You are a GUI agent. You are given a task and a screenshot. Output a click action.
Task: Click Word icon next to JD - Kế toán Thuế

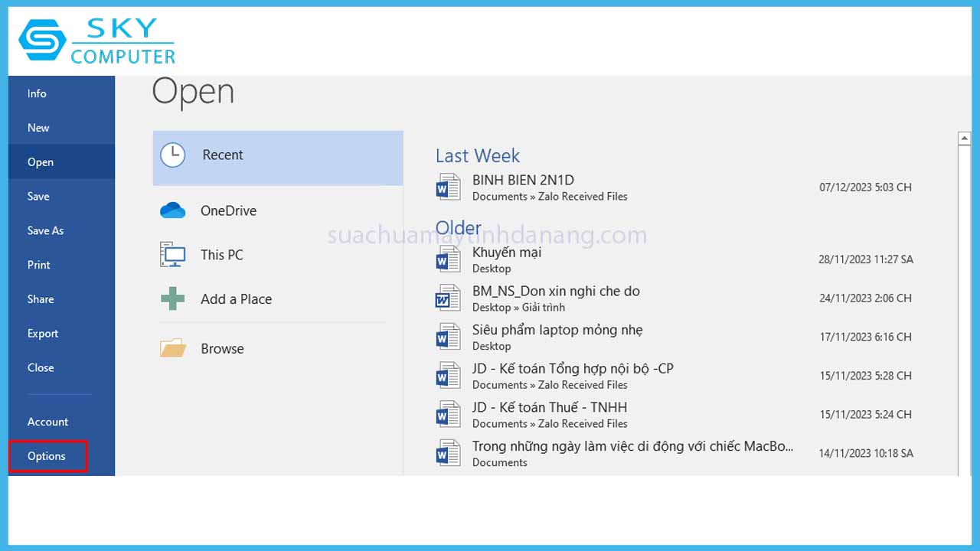[x=448, y=415]
